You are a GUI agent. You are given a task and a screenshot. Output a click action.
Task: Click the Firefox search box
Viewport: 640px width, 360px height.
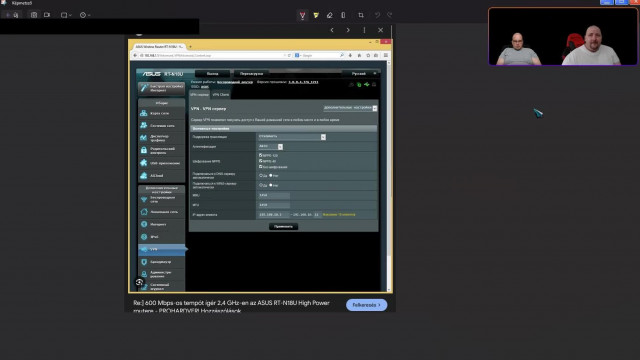(x=319, y=56)
